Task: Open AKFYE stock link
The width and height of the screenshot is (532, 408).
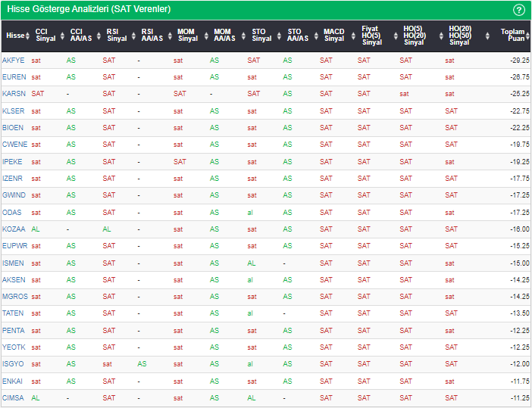Action: point(13,61)
